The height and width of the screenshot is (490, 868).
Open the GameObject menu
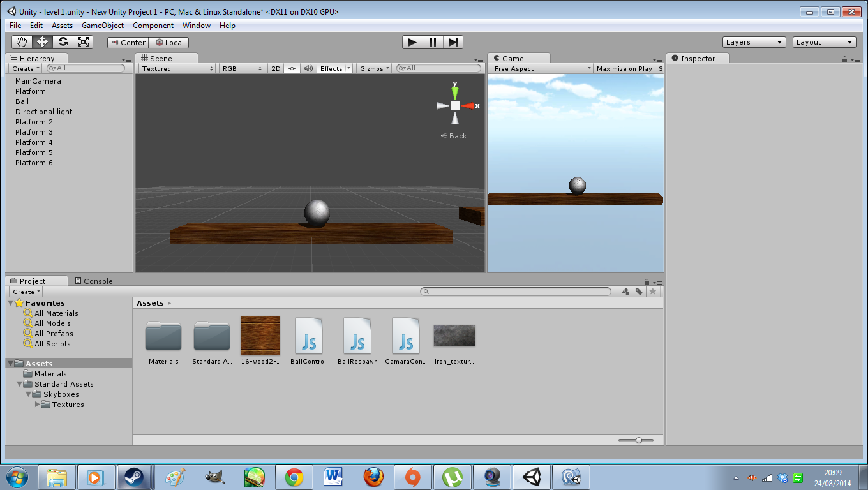coord(103,26)
